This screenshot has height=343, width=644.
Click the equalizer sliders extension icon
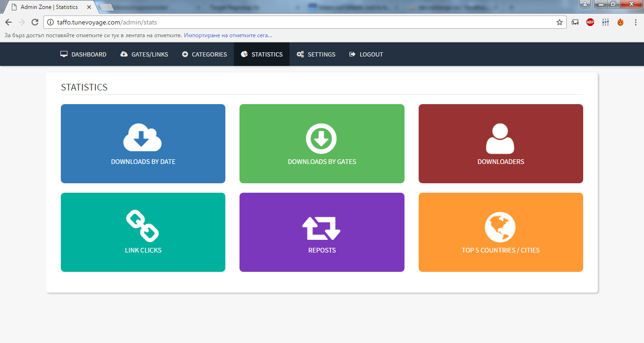click(605, 22)
